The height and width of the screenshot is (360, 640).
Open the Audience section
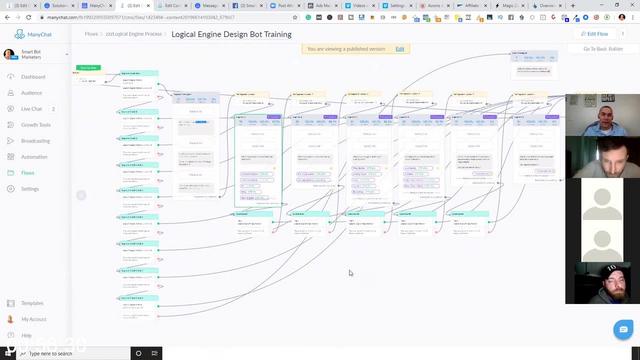[x=31, y=93]
